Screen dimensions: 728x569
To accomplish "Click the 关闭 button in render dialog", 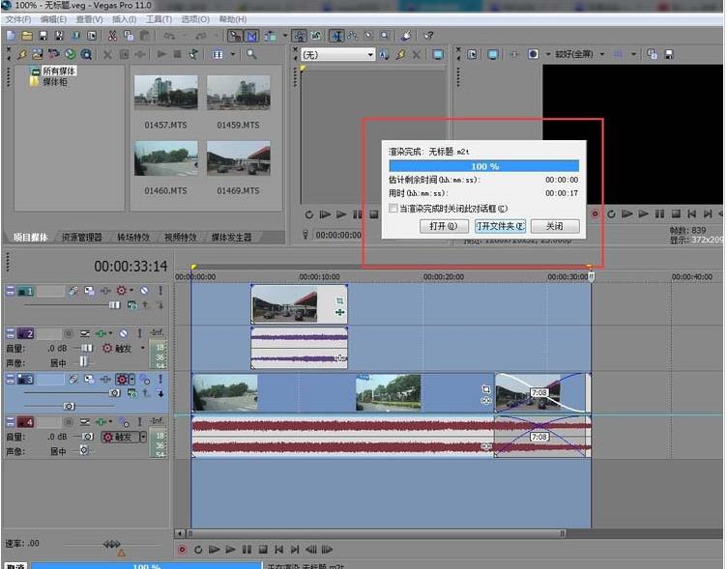I will coord(555,226).
